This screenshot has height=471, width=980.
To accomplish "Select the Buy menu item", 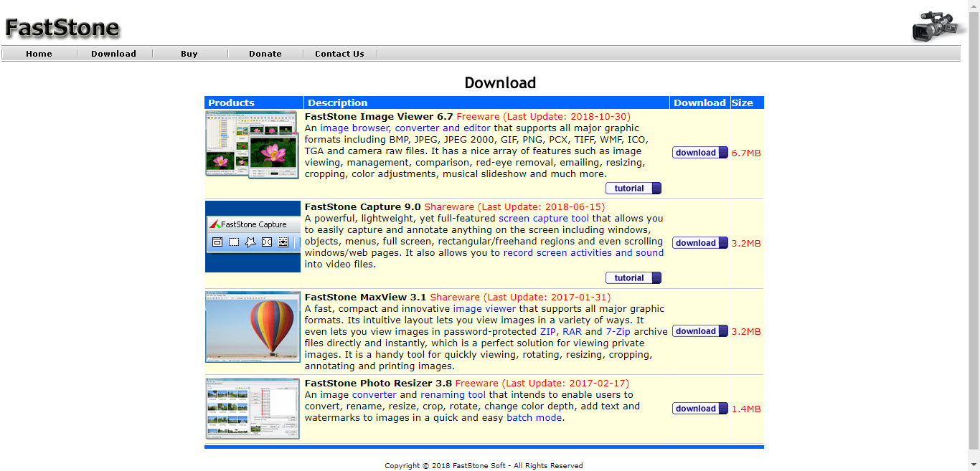I will 189,54.
